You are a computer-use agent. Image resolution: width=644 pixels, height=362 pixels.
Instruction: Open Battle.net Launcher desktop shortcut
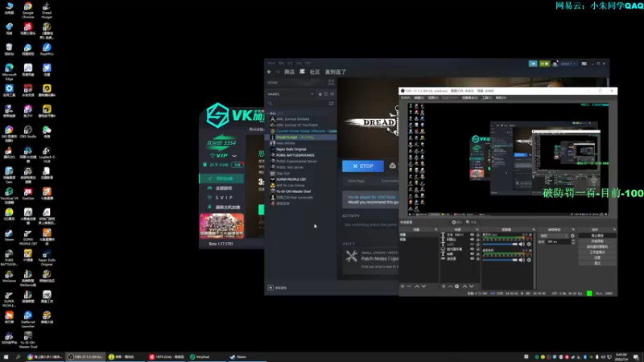pyautogui.click(x=28, y=319)
